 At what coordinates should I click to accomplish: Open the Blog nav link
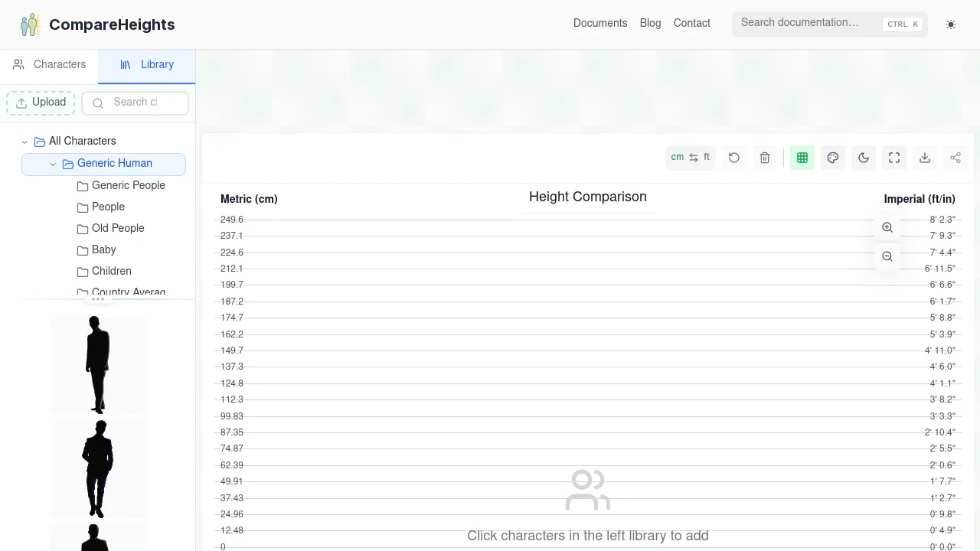[x=650, y=23]
